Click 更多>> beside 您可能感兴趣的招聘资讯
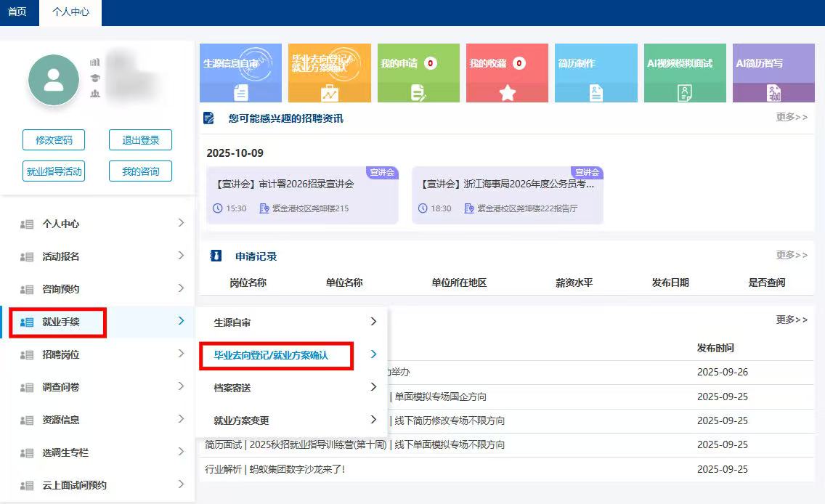The image size is (825, 504). tap(791, 117)
